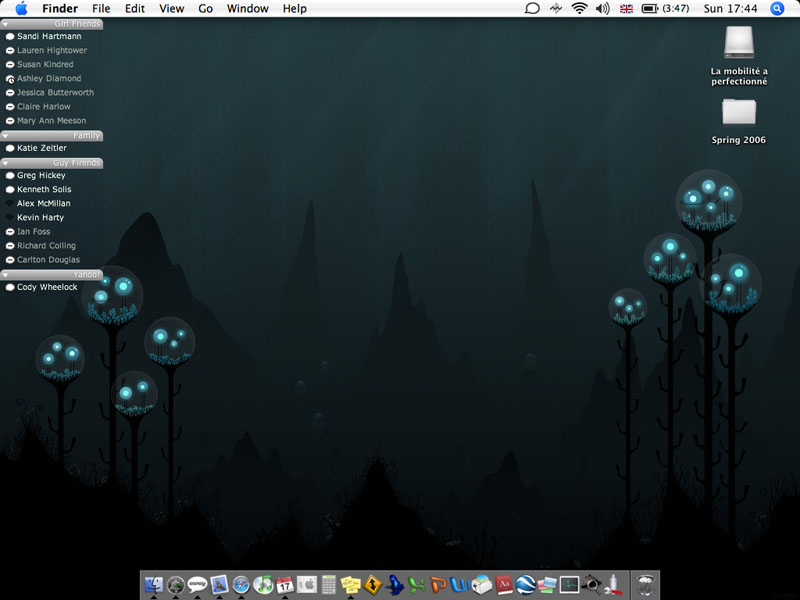This screenshot has height=600, width=800.
Task: Open Stickies yellow notes icon
Action: (x=351, y=585)
